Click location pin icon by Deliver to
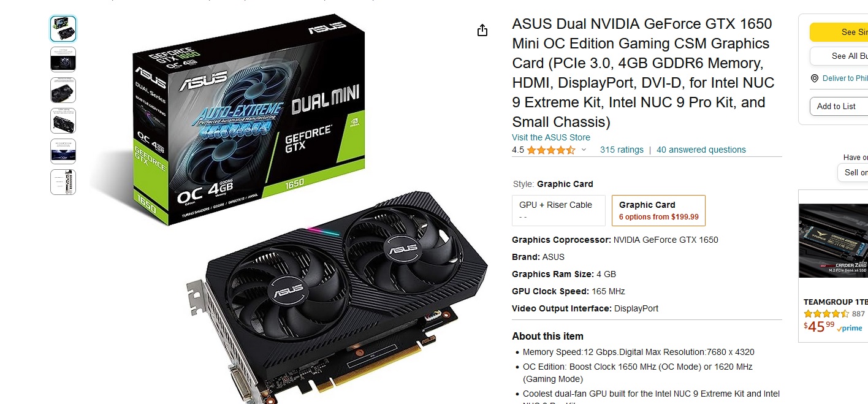Viewport: 868px width, 404px height. click(815, 78)
